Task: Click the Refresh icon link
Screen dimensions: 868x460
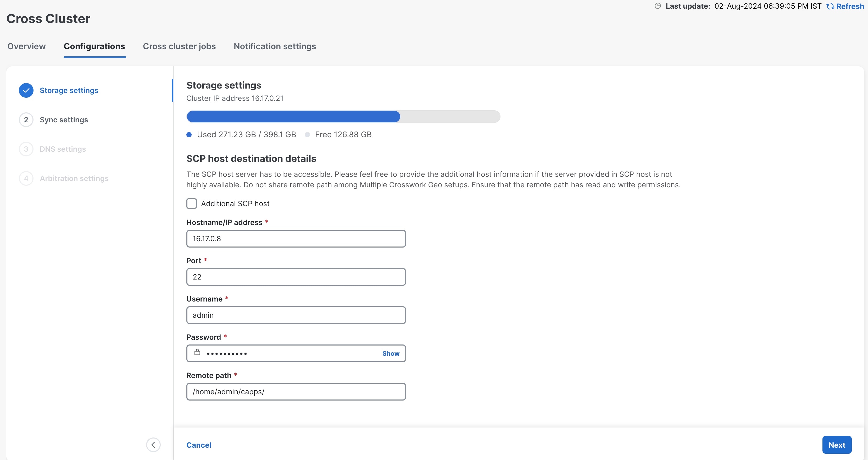Action: pos(830,6)
